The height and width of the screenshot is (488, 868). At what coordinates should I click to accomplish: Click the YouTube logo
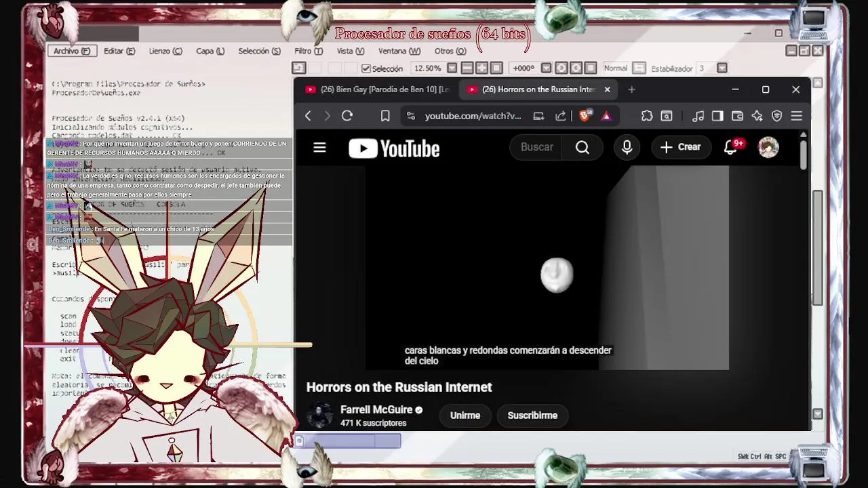394,148
